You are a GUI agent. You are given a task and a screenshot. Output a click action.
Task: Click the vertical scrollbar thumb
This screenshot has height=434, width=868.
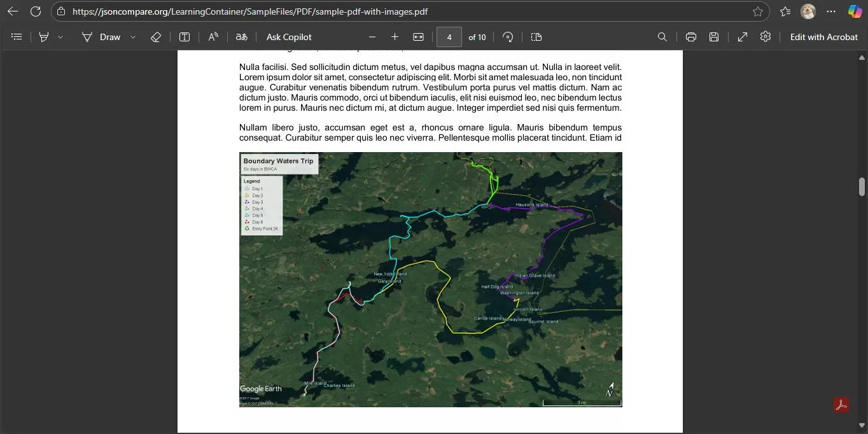pyautogui.click(x=862, y=186)
